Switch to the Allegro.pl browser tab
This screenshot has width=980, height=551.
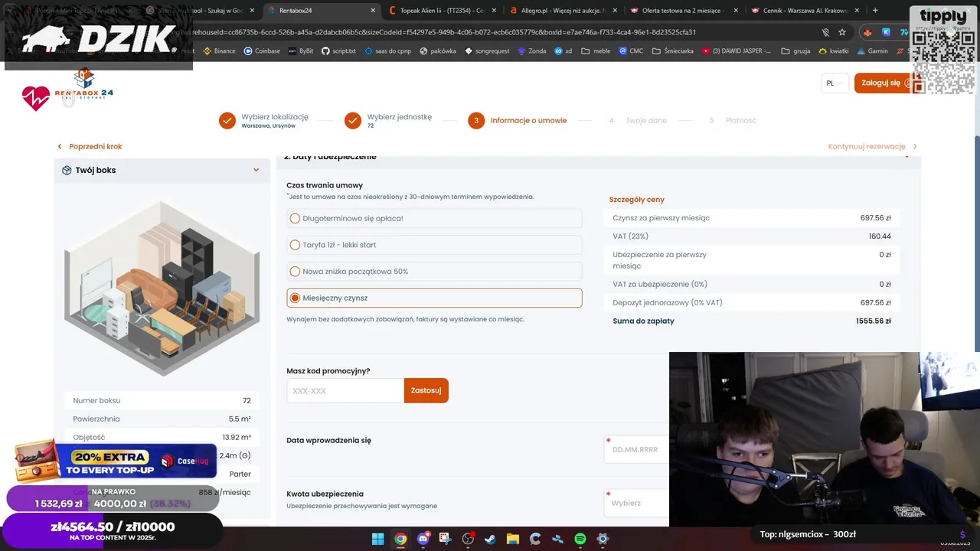(563, 11)
